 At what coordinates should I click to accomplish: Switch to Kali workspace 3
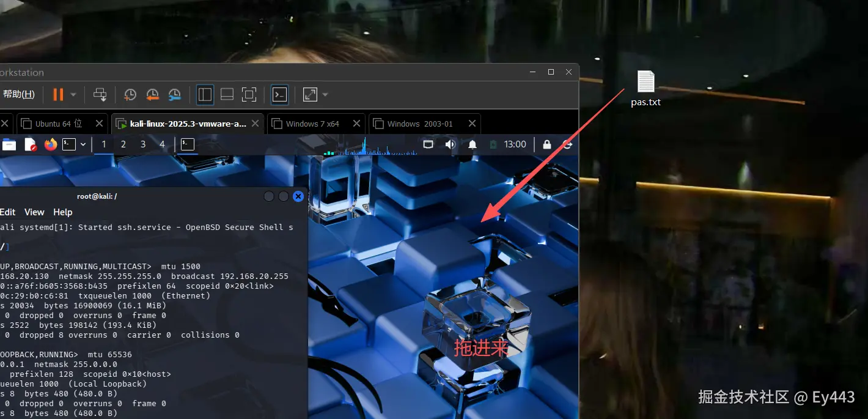143,144
